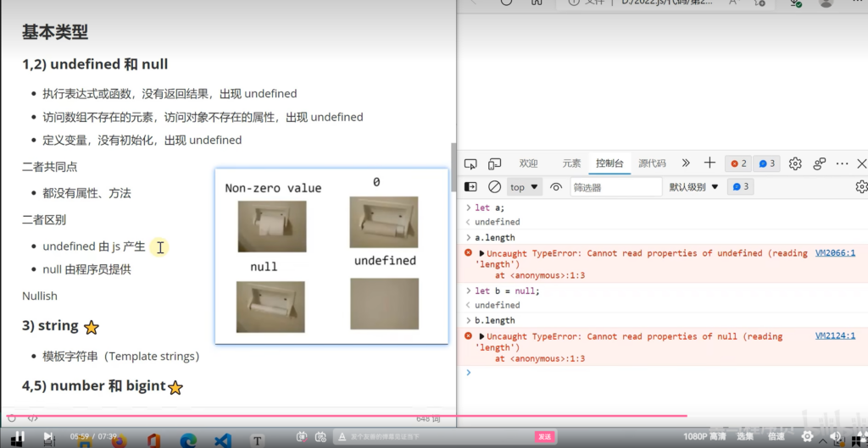Toggle the console sidebar panel
868x448 pixels.
coord(471,187)
